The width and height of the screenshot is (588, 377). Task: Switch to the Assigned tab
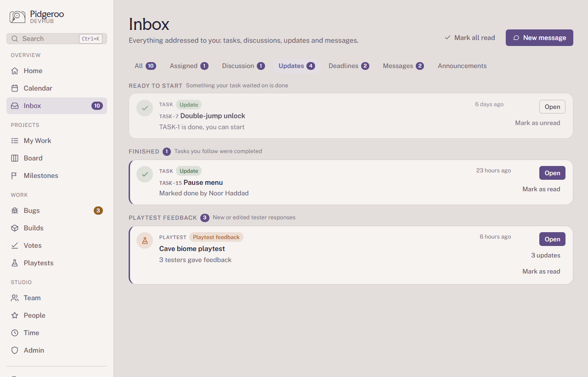[189, 66]
